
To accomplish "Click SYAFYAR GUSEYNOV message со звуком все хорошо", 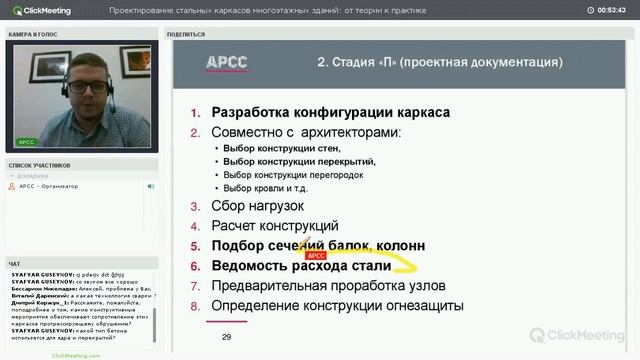I will coord(75,282).
